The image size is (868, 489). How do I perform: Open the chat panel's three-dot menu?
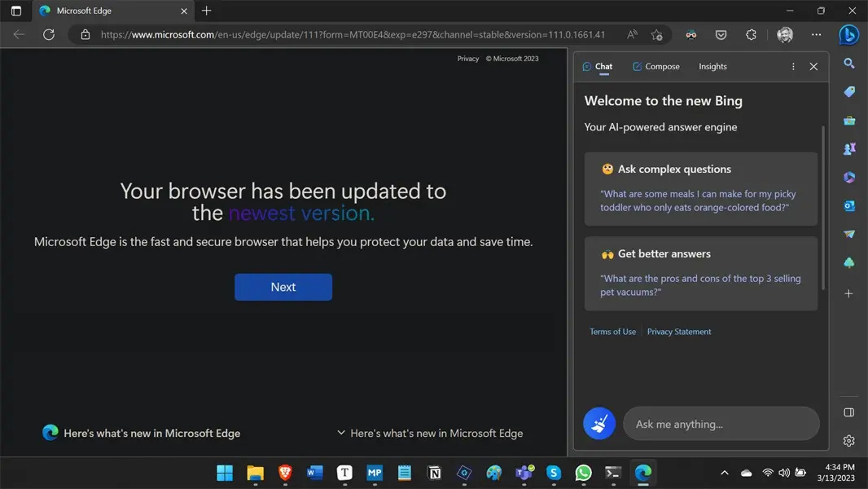click(x=793, y=66)
